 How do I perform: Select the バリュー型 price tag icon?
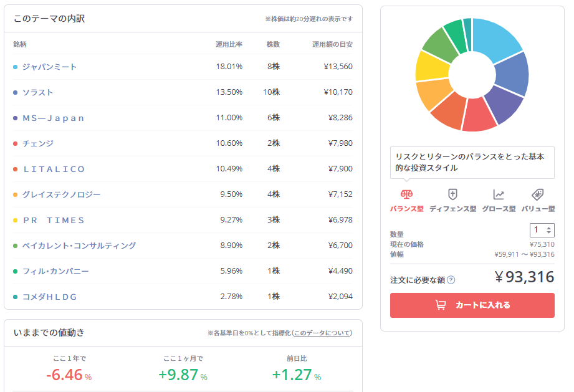(x=537, y=194)
